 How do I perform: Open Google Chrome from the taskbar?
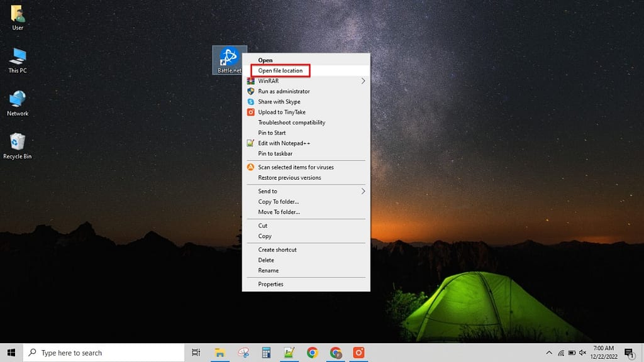tap(313, 353)
